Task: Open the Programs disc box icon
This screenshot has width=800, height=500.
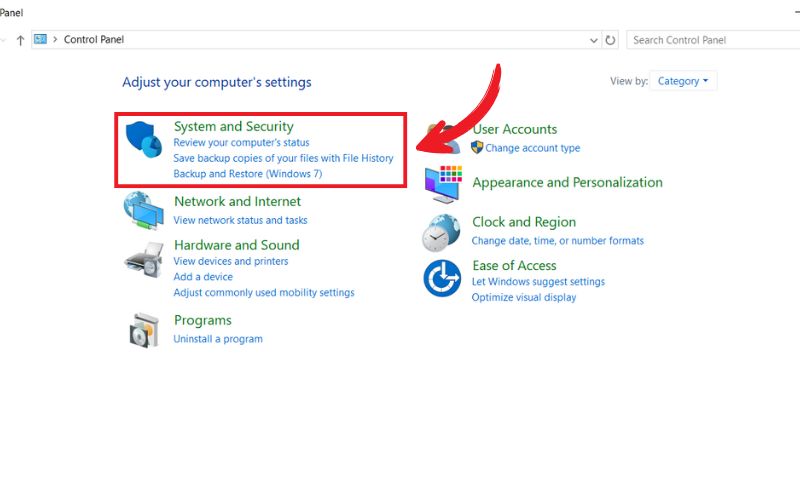Action: 144,330
